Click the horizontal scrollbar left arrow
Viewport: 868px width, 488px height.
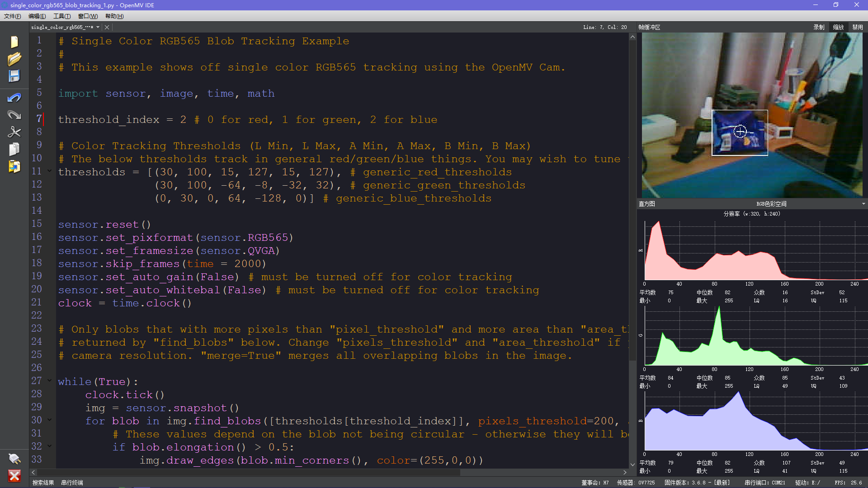[x=33, y=472]
